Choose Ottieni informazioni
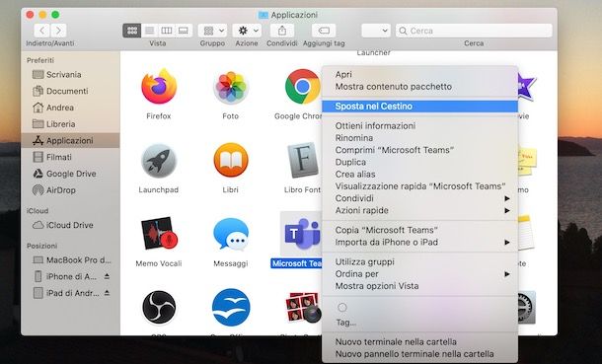This screenshot has height=364, width=602. point(420,126)
